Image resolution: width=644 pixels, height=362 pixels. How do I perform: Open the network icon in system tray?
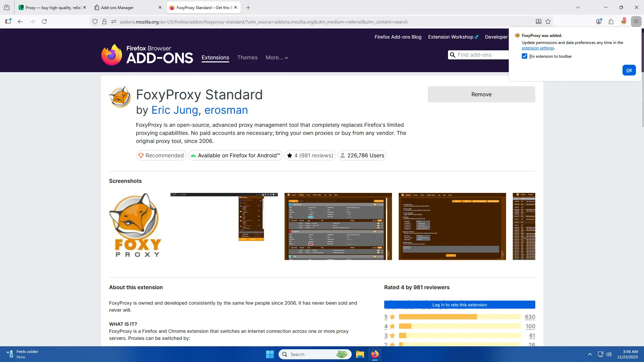click(x=600, y=354)
